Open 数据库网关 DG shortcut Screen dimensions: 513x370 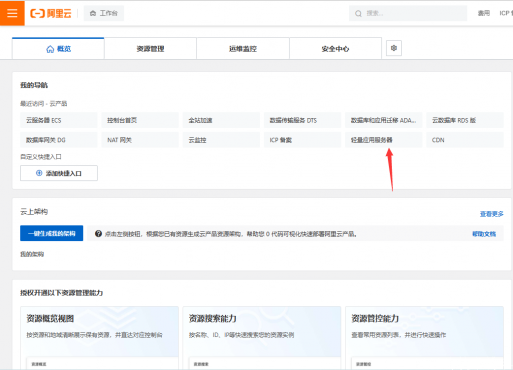point(59,140)
